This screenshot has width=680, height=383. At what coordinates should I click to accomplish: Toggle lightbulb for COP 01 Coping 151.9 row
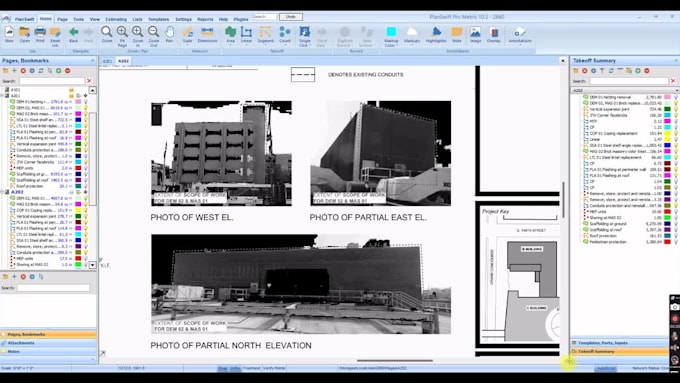coord(86,210)
